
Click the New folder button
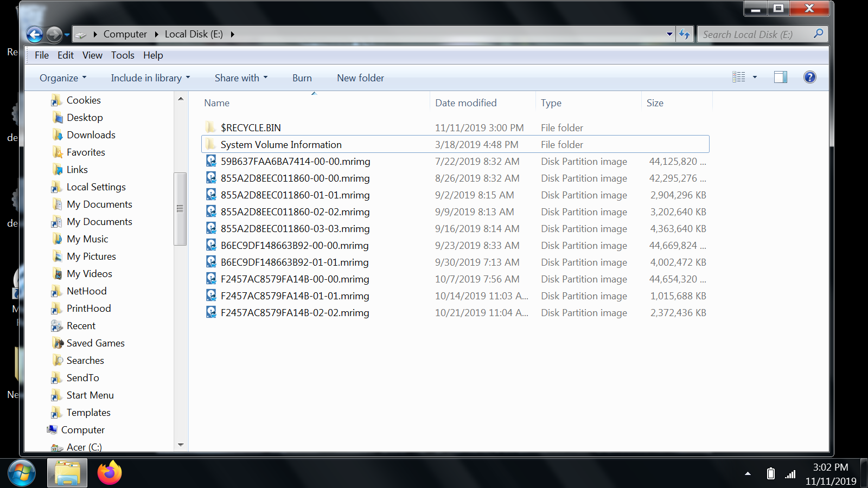click(x=360, y=78)
